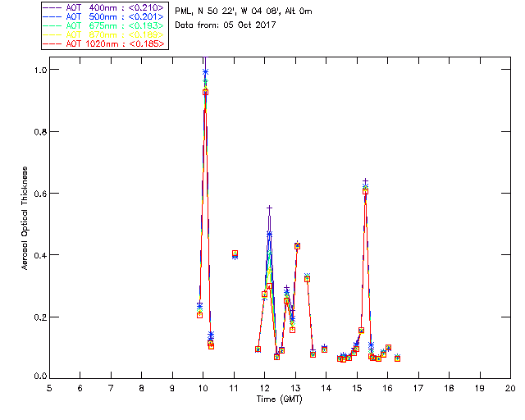Viewport: 525px width, 420px height.
Task: Click the AOT 400nm legend entry
Action: tap(104, 7)
